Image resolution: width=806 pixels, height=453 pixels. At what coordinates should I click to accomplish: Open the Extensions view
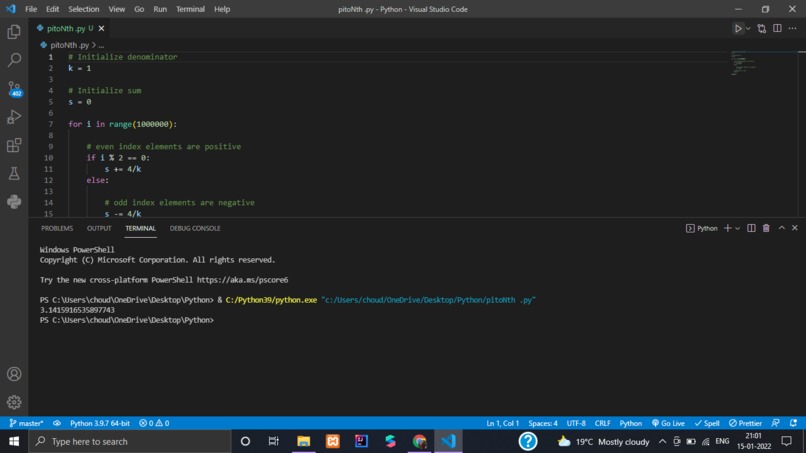coord(14,145)
